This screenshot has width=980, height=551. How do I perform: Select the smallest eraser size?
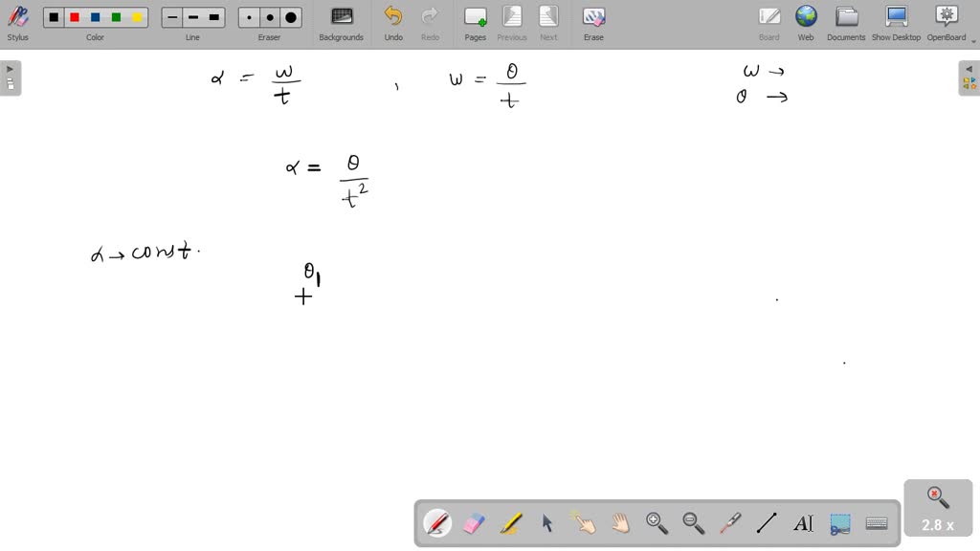coord(249,17)
